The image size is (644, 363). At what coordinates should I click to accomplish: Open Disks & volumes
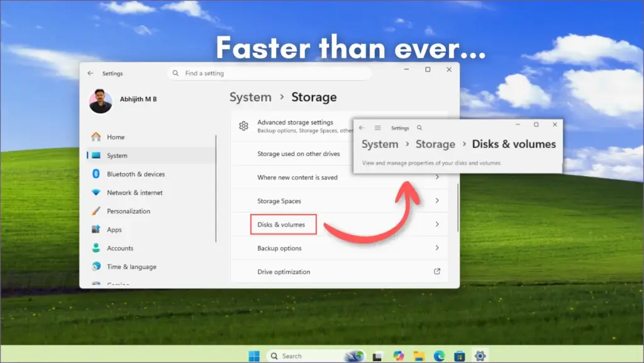tap(339, 224)
